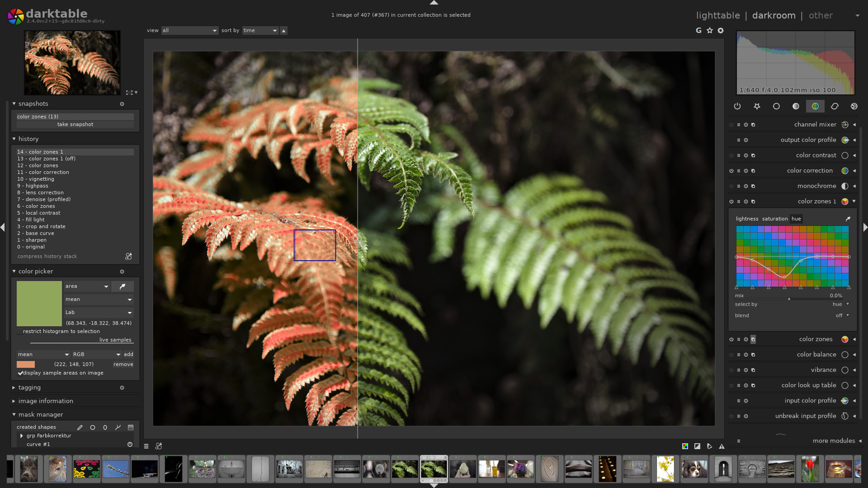Screen dimensions: 868x488
Task: Expand the history panel section
Action: [13, 139]
